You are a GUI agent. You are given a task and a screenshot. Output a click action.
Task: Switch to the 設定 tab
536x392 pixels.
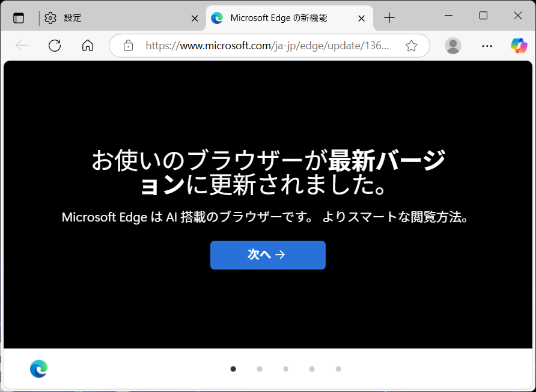[x=122, y=18]
